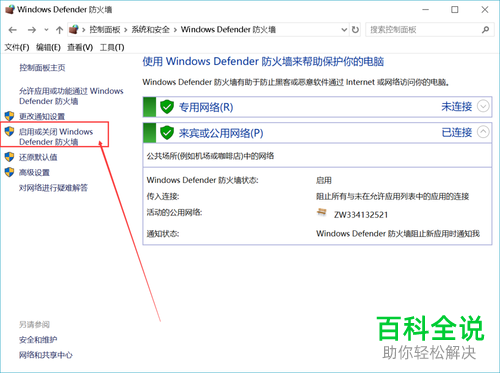Open recent locations dropdown arrow
Screen dimensions: 500x373
[46, 30]
